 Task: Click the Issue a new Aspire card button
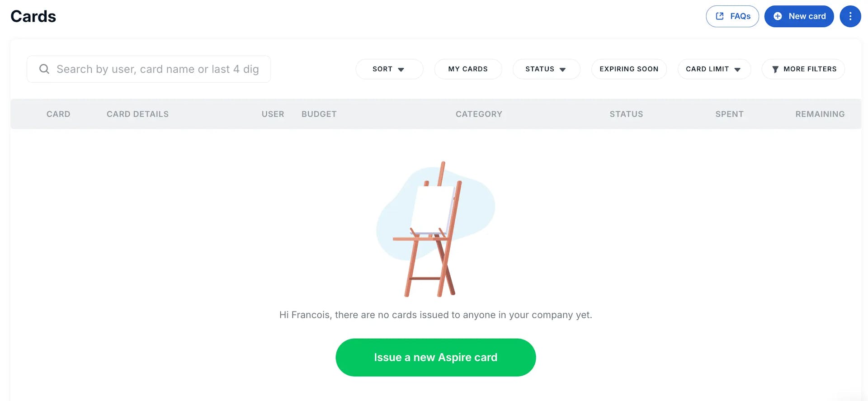[x=435, y=357]
